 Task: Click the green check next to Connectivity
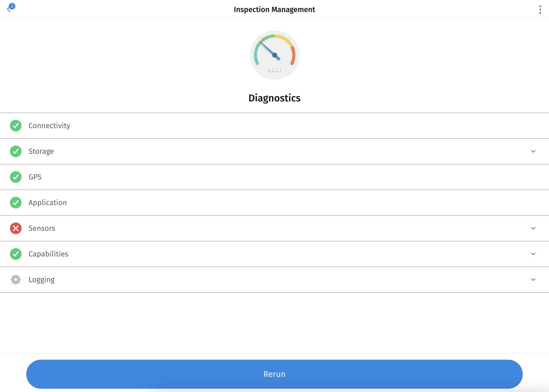coord(16,125)
